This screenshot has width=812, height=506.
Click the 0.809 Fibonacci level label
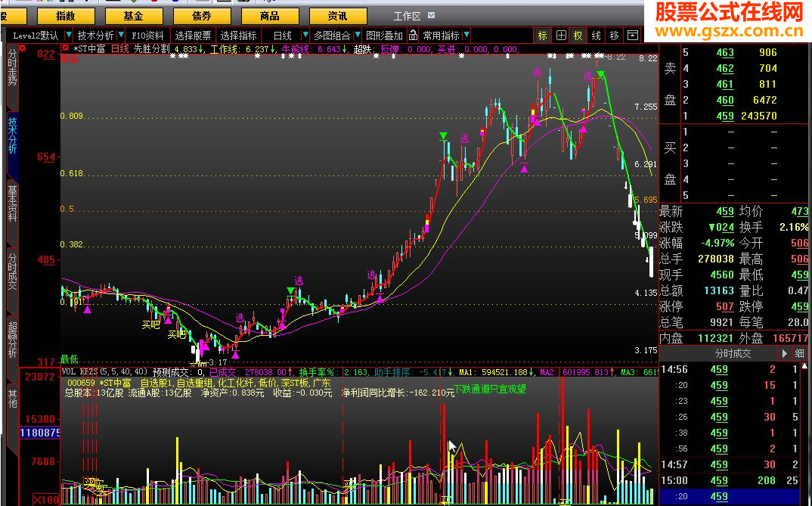[x=72, y=116]
